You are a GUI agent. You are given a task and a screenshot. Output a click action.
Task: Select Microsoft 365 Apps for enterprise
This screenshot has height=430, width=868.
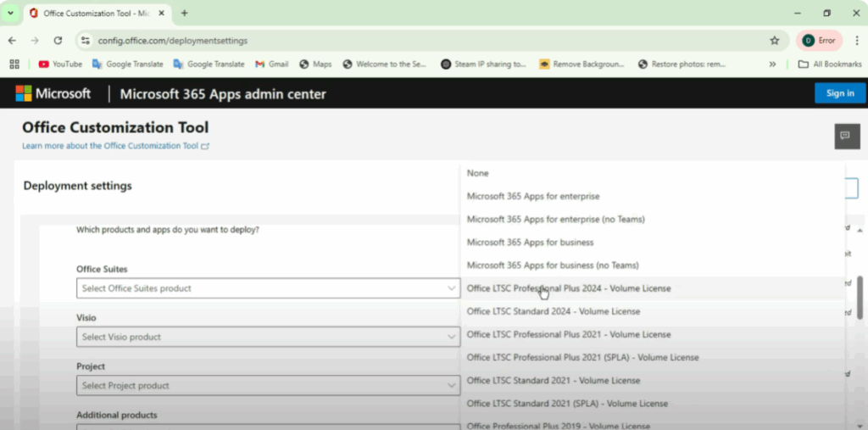click(x=654, y=196)
